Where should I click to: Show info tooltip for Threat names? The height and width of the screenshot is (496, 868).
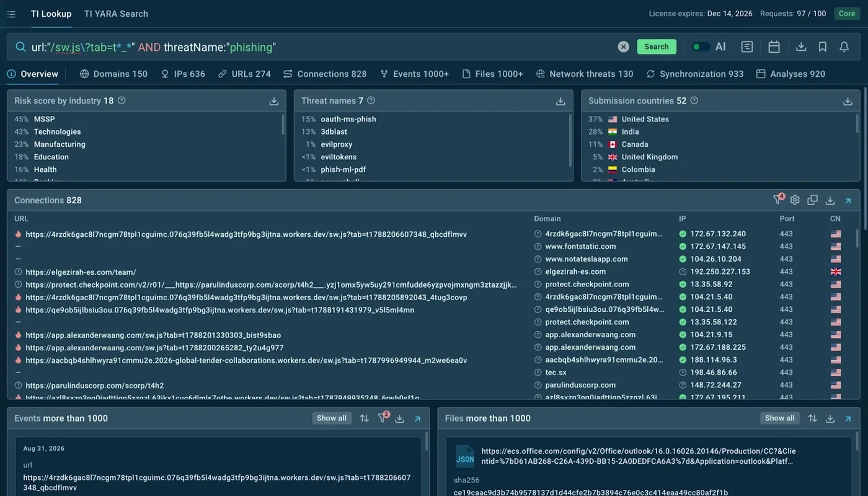[371, 100]
